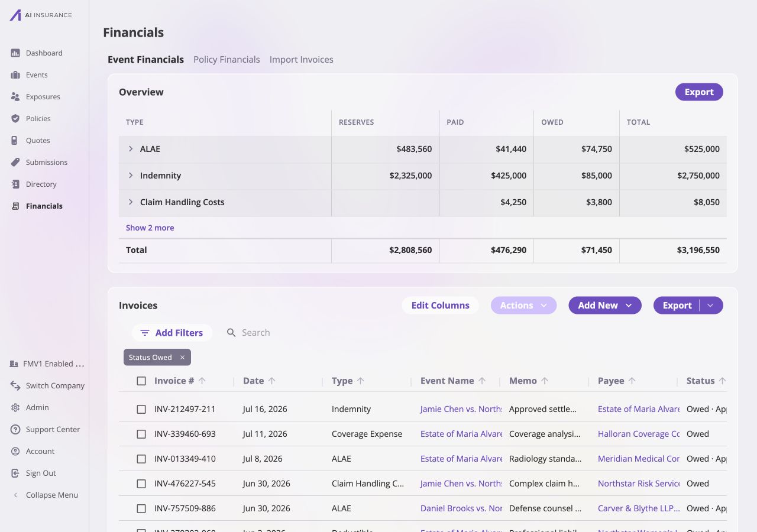Switch to Policy Financials tab
Screen dimensions: 757x532
point(227,60)
